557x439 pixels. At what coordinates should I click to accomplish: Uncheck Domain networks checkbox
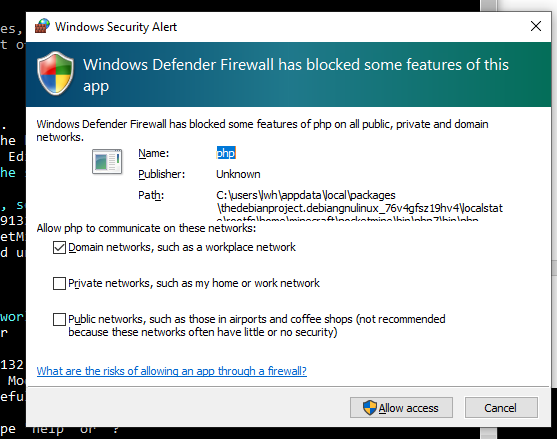tap(59, 247)
